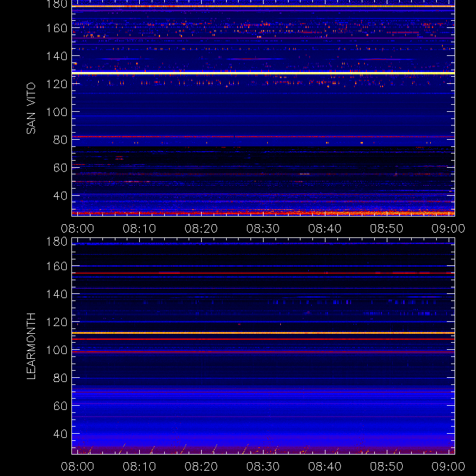Click 08:00 time label under SAN VITO plot
This screenshot has height=476, width=476.
pos(77,228)
